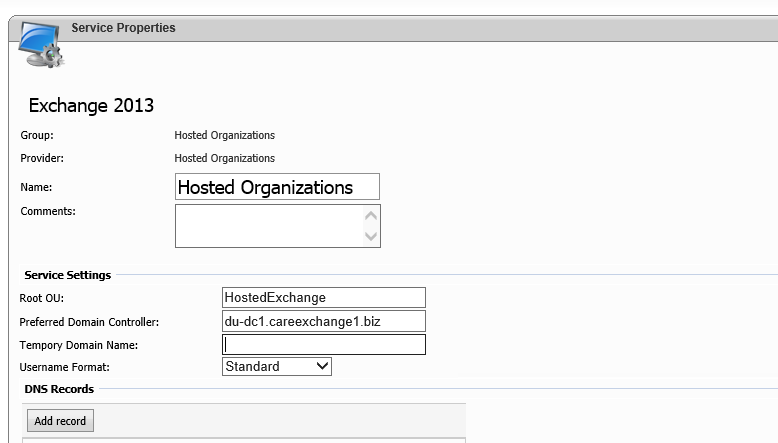Click the Name field containing Hosted Organizations
The image size is (778, 443).
click(x=277, y=187)
